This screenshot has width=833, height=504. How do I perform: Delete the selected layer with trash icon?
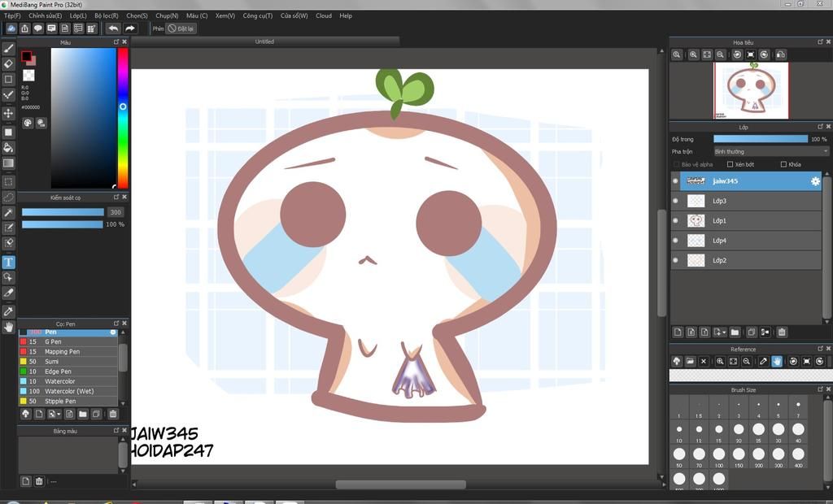782,332
